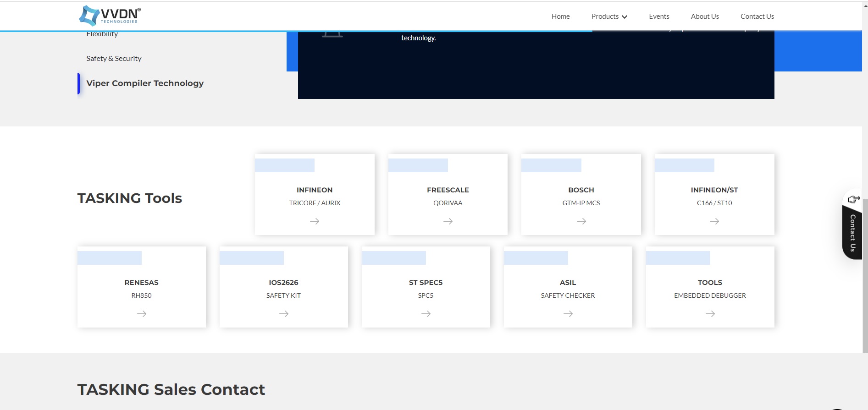Open the FREESCALE card title
The image size is (868, 410).
tap(448, 190)
